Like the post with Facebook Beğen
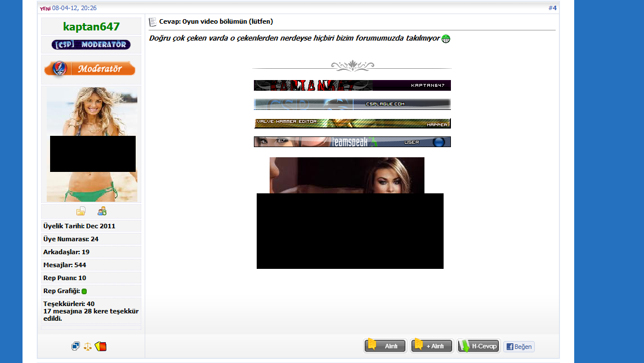Image resolution: width=644 pixels, height=363 pixels. pos(518,347)
